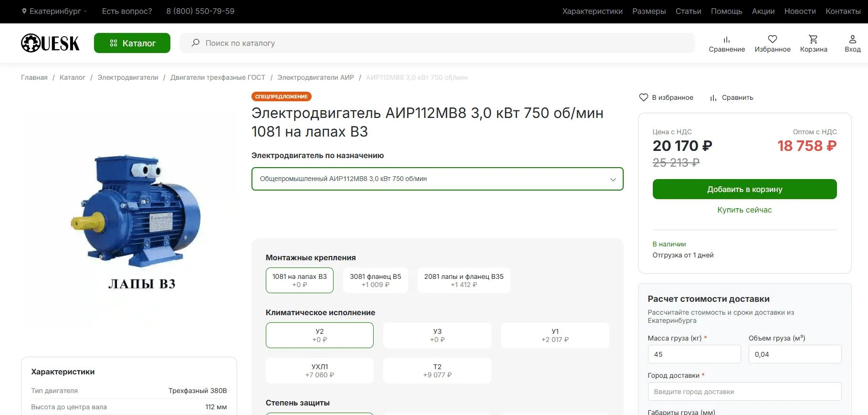Screen dimensions: 868x415
Task: Click the Купить сейчас link
Action: [744, 210]
